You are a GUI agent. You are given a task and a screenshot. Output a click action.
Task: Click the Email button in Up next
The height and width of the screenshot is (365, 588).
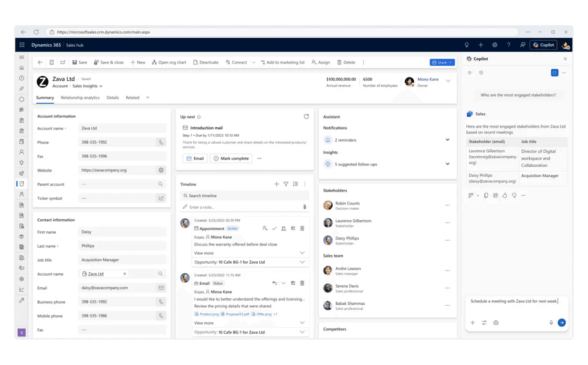tap(195, 158)
